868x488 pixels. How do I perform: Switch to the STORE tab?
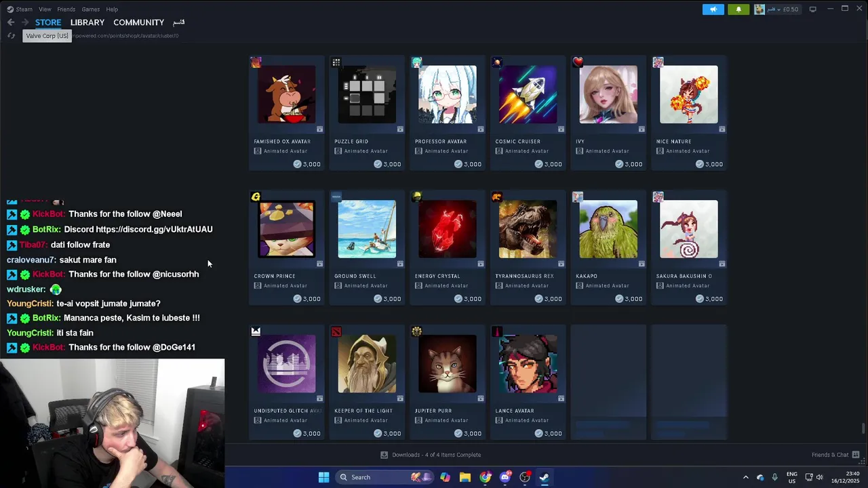(48, 22)
